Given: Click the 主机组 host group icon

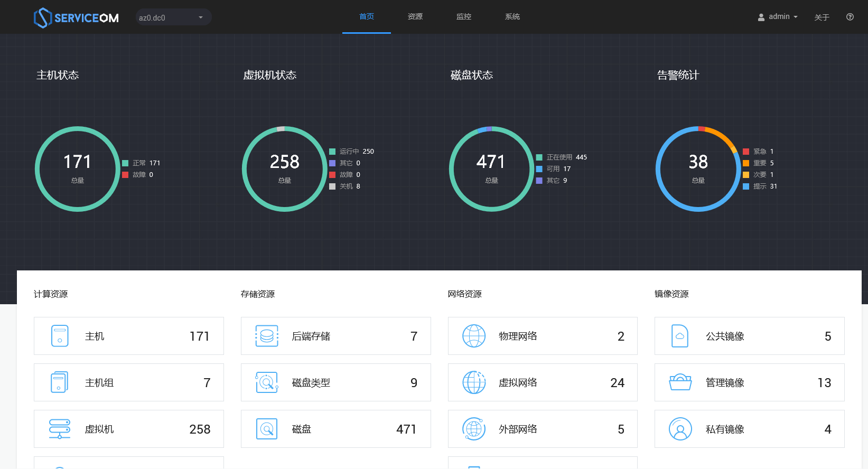Looking at the screenshot, I should point(60,382).
